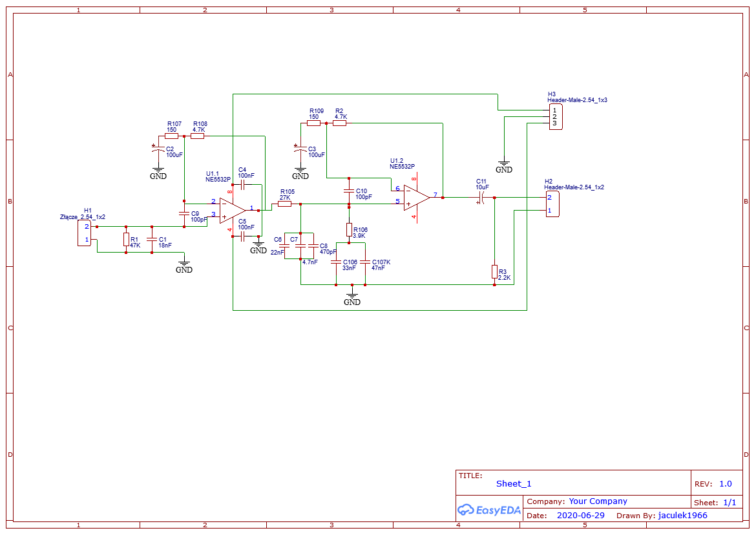Select electrolytic capacitor C2 100uF
The image size is (756, 535).
158,149
